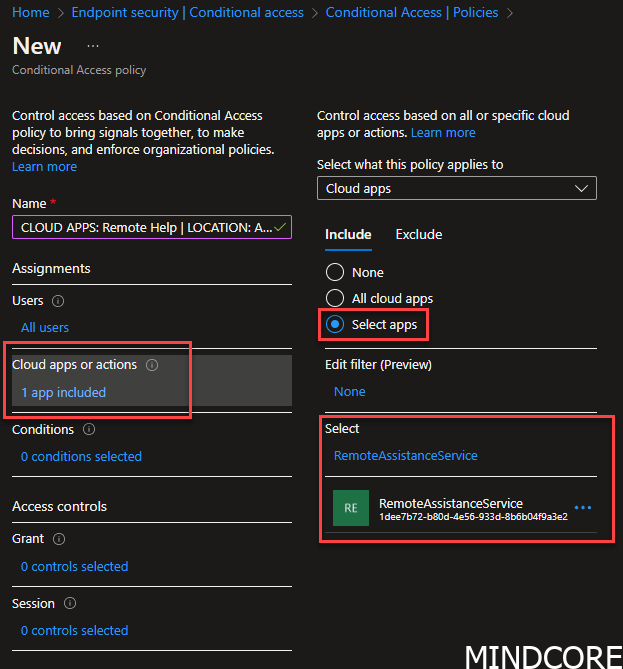Open Session 0 controls selected link
Screen dimensions: 623x669
[x=75, y=631]
